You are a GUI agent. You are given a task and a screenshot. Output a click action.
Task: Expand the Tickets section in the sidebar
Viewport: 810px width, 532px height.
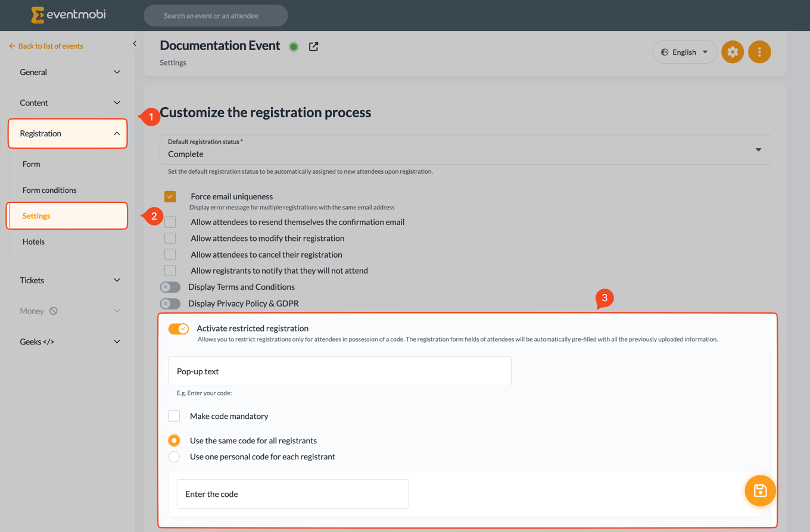click(67, 280)
